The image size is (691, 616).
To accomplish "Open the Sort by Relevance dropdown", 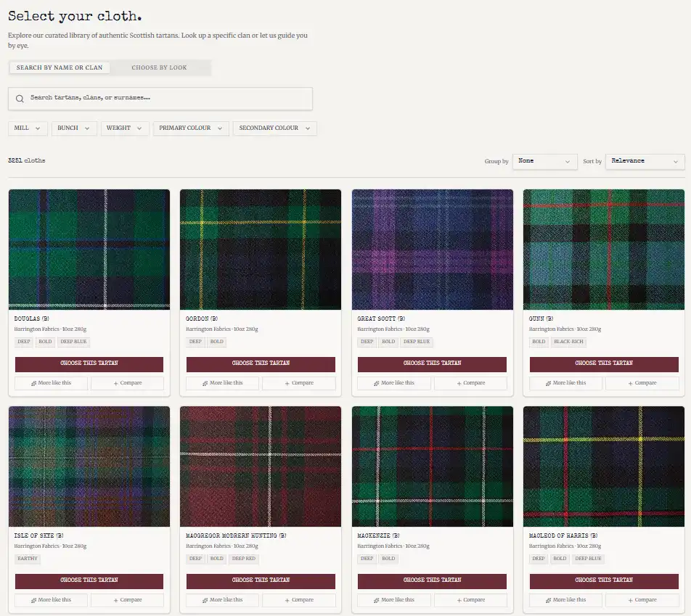I will (645, 161).
